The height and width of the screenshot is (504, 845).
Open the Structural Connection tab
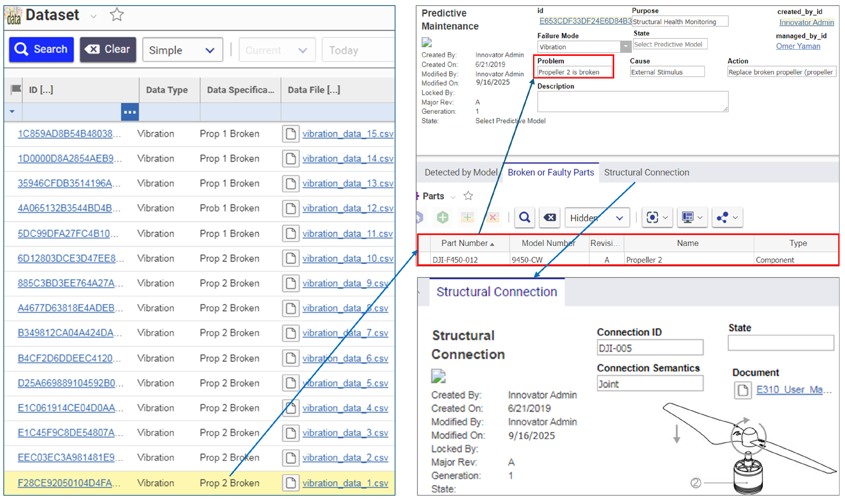point(646,172)
